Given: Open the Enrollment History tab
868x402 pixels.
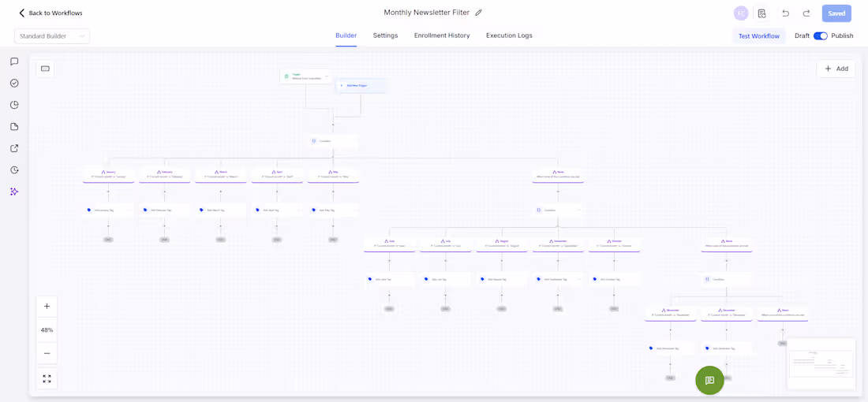Looking at the screenshot, I should click(442, 35).
